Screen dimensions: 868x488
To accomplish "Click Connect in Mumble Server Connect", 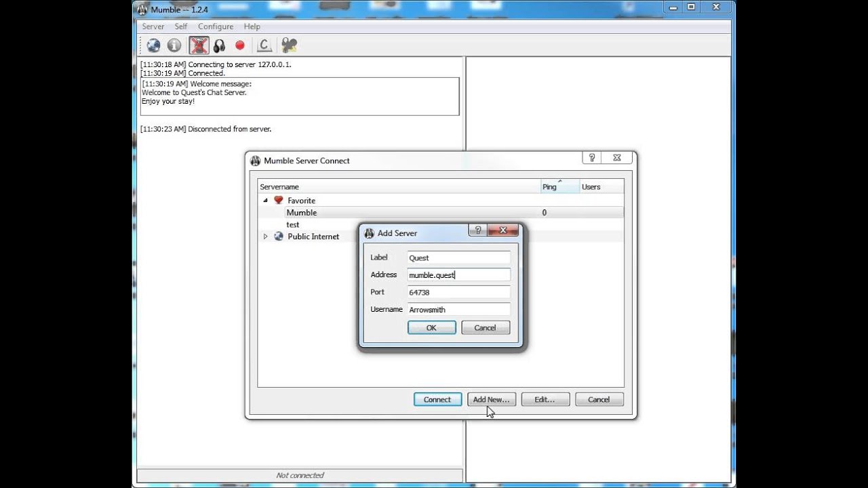I will 437,399.
